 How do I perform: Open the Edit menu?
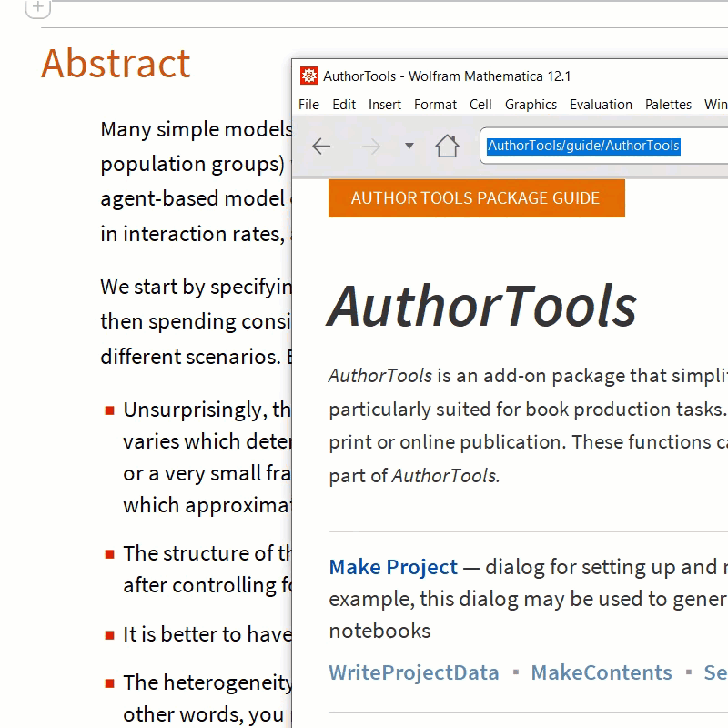pos(344,105)
